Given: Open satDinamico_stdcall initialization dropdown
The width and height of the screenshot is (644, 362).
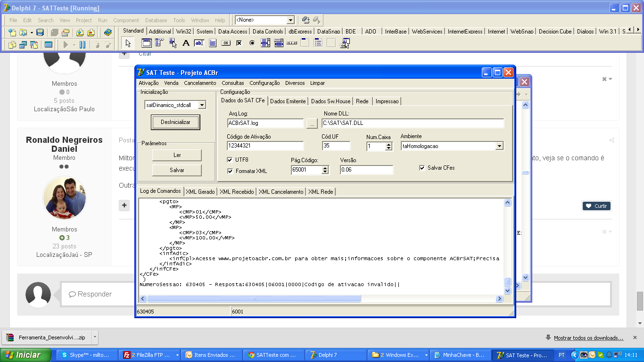Looking at the screenshot, I should 202,105.
